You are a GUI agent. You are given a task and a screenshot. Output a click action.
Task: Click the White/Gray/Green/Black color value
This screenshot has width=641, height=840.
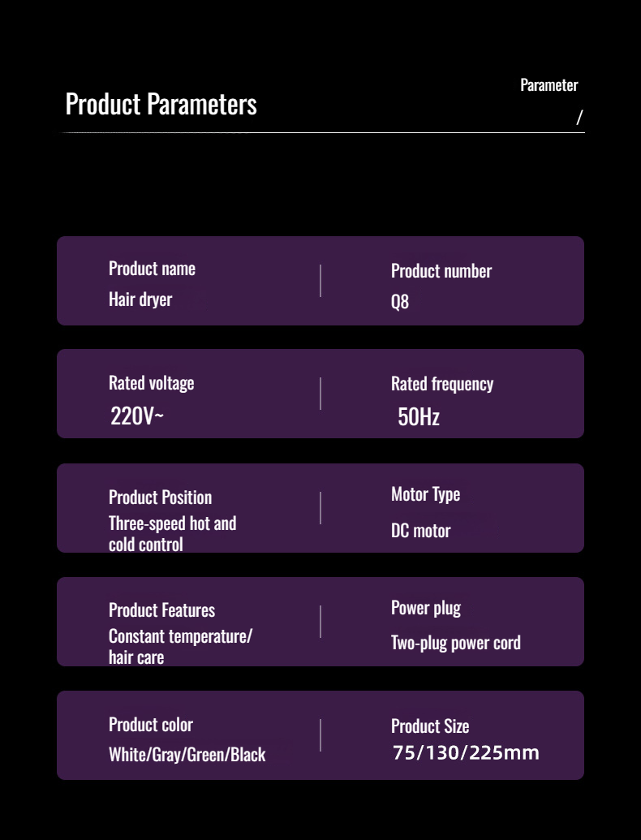click(x=187, y=755)
